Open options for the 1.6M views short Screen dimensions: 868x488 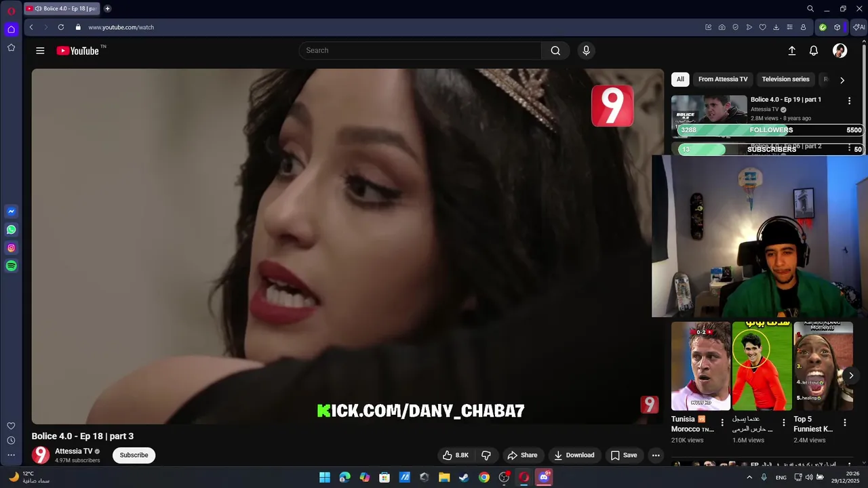784,422
